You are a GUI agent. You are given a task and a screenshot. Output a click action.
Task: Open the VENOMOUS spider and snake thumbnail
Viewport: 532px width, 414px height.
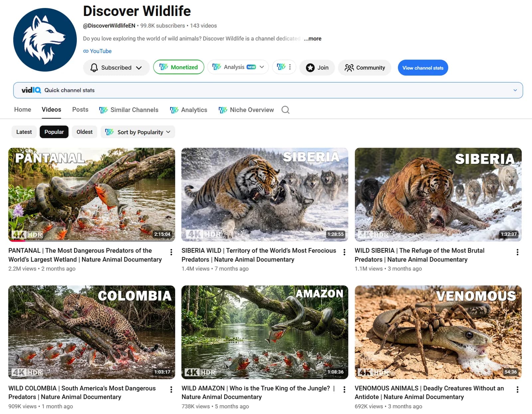[x=438, y=332]
